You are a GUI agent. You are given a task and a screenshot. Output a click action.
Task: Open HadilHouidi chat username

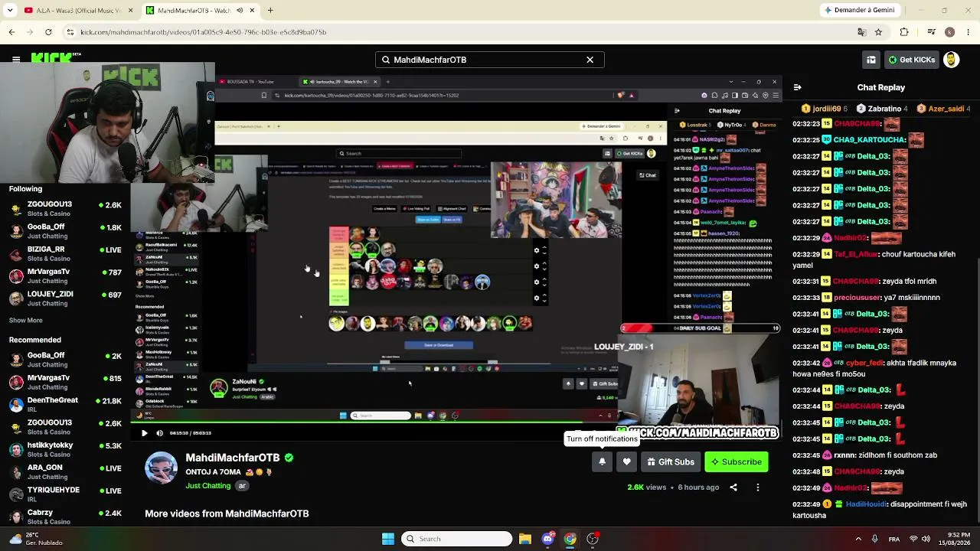[x=866, y=504]
